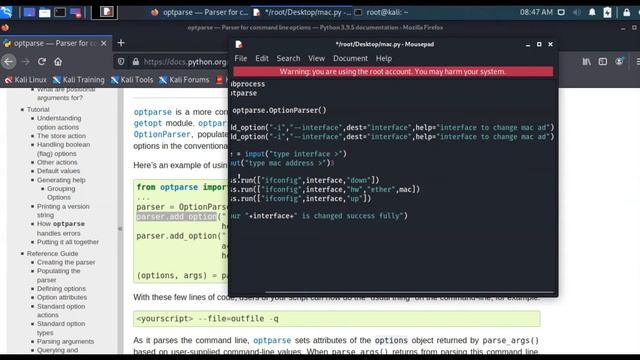Image resolution: width=640 pixels, height=360 pixels.
Task: Open Grouping Options sidebar link
Action: pos(61,193)
